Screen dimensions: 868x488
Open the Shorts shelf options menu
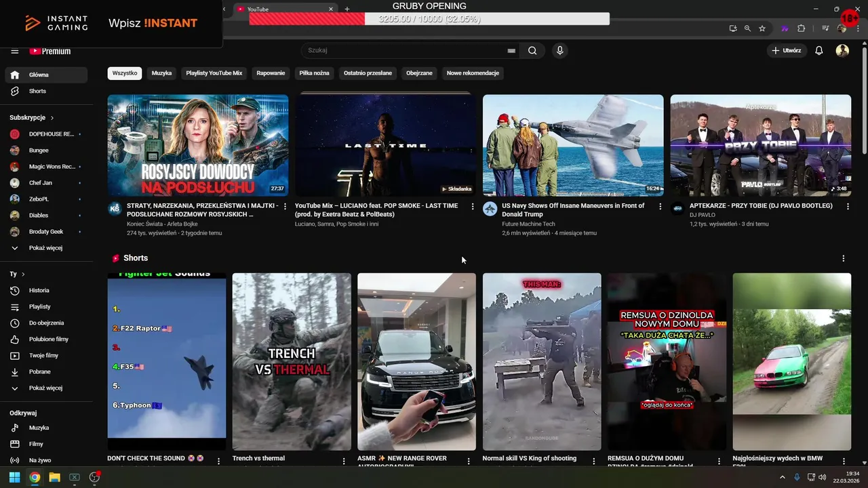coord(844,258)
